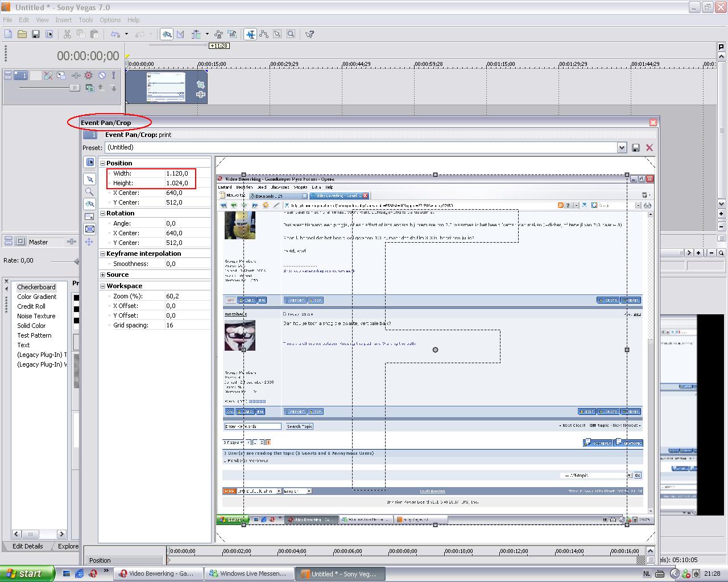Select the Move Freely arrows in Pan/Crop
The width and height of the screenshot is (728, 582).
tap(90, 242)
